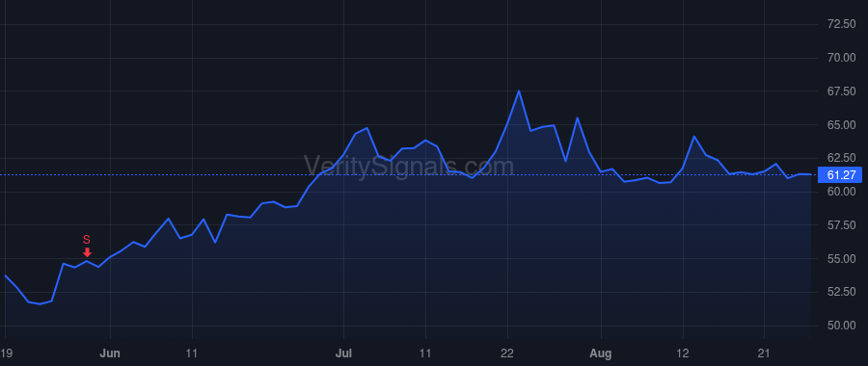Screen dimensions: 868x366
Task: Click the 22 date axis label
Action: [x=507, y=353]
